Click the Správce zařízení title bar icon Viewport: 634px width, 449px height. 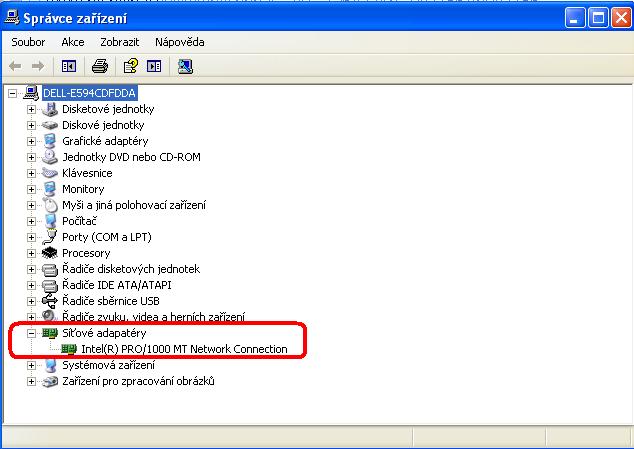coord(12,17)
